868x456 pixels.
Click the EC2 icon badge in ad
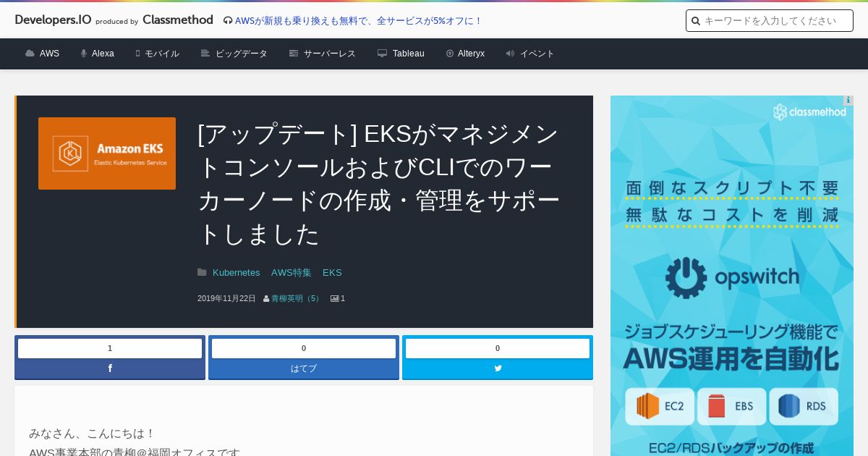[x=660, y=407]
